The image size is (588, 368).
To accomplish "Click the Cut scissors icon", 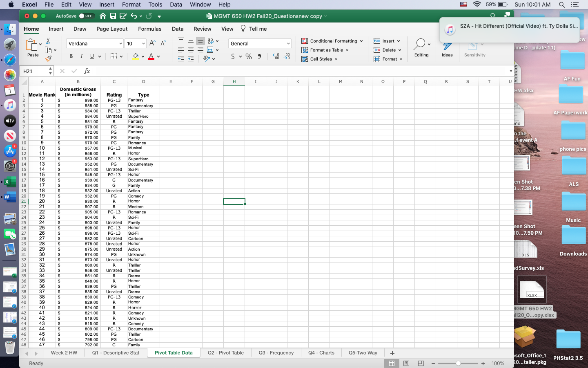I will tap(48, 41).
